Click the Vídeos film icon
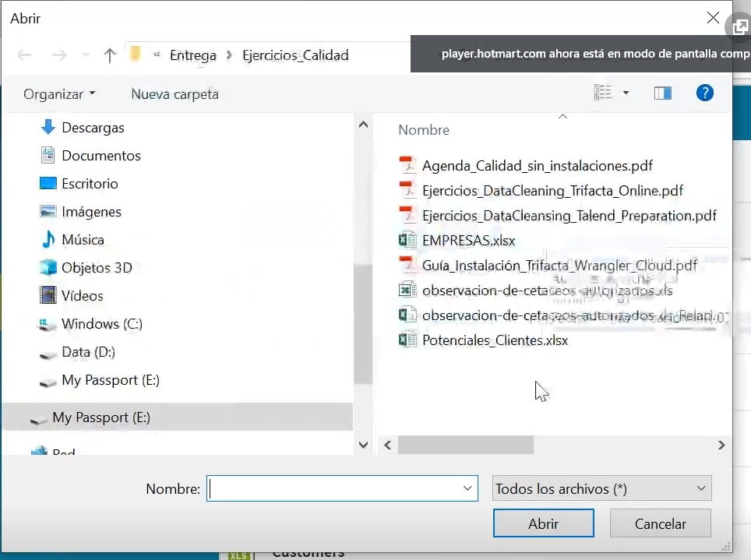751x560 pixels. tap(48, 295)
